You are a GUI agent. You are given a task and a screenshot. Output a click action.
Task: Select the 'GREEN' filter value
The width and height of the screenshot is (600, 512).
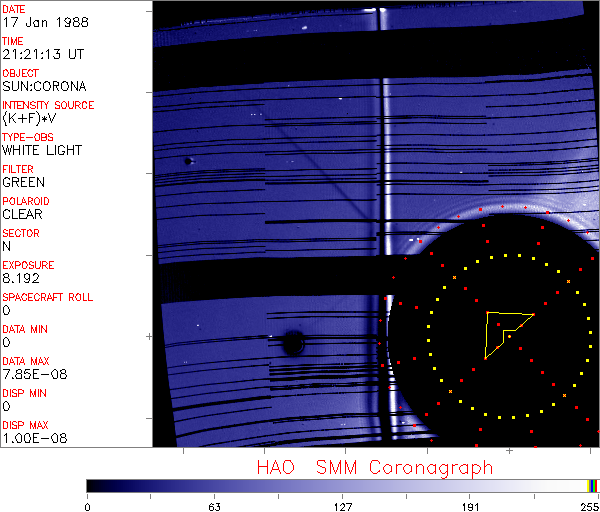click(x=23, y=182)
